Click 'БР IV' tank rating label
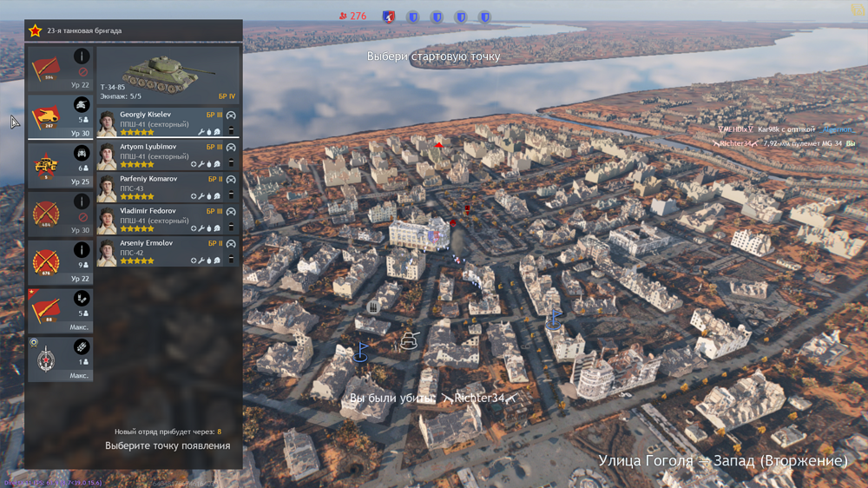Image resolution: width=868 pixels, height=488 pixels. click(x=227, y=96)
